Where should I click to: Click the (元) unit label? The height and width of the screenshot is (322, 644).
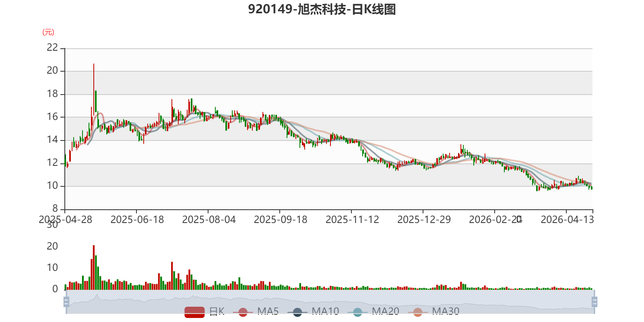click(x=48, y=32)
